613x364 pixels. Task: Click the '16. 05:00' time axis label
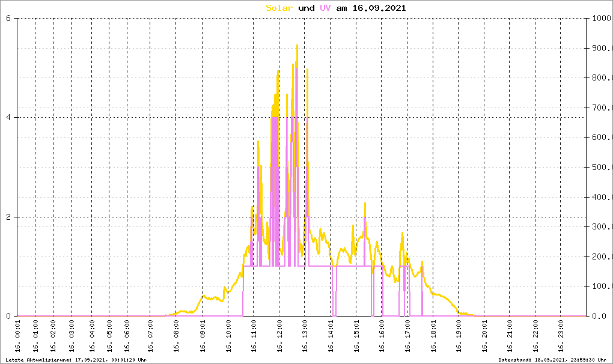[x=109, y=336]
